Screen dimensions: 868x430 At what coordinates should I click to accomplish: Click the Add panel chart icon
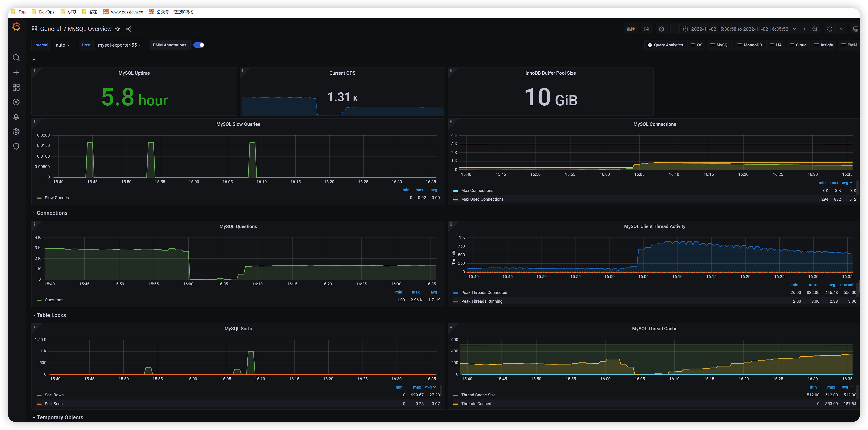coord(630,29)
